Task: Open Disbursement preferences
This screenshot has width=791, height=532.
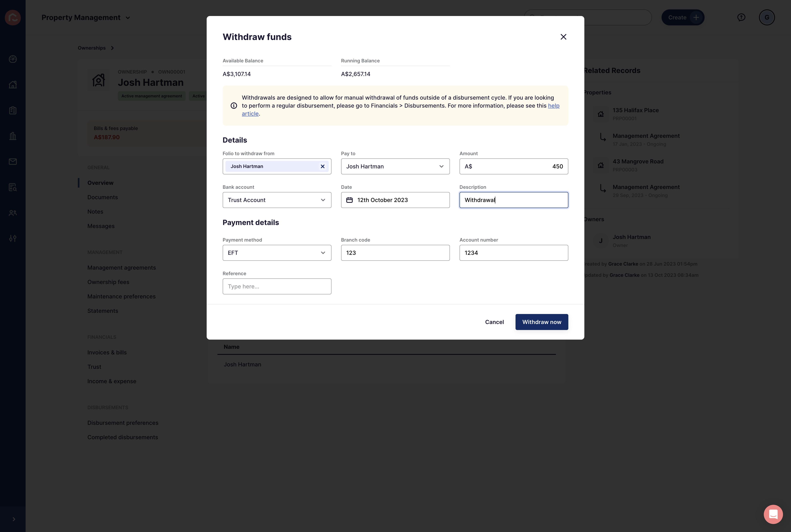Action: [x=123, y=423]
